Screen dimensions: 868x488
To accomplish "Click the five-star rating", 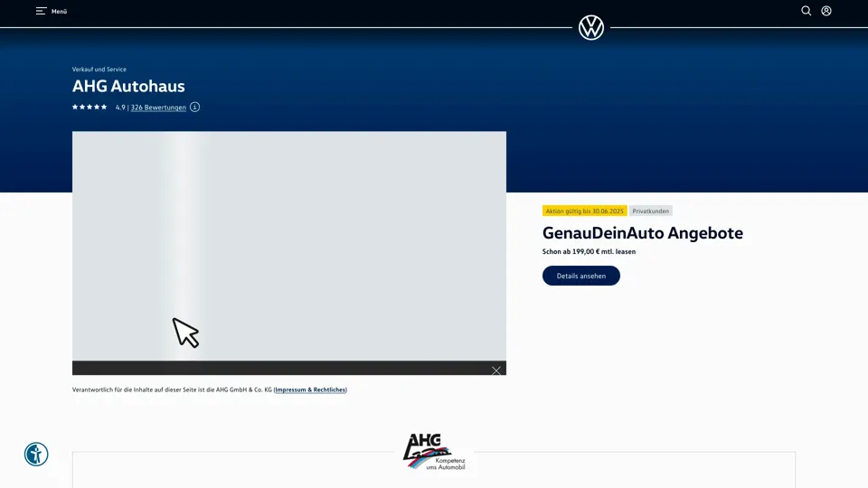I will 90,107.
